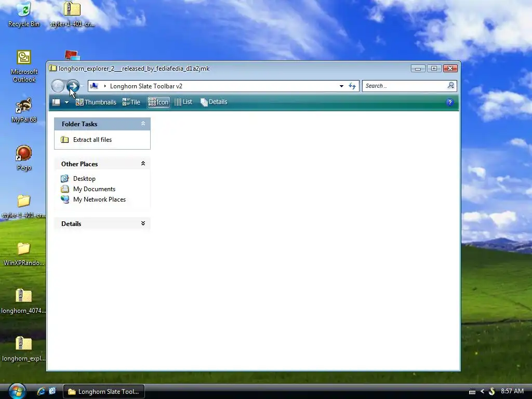
Task: Switch to Details view
Action: [x=214, y=102]
